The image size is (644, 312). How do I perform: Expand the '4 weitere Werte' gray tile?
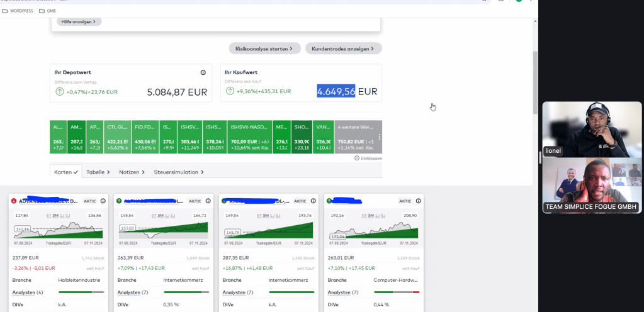pyautogui.click(x=355, y=136)
